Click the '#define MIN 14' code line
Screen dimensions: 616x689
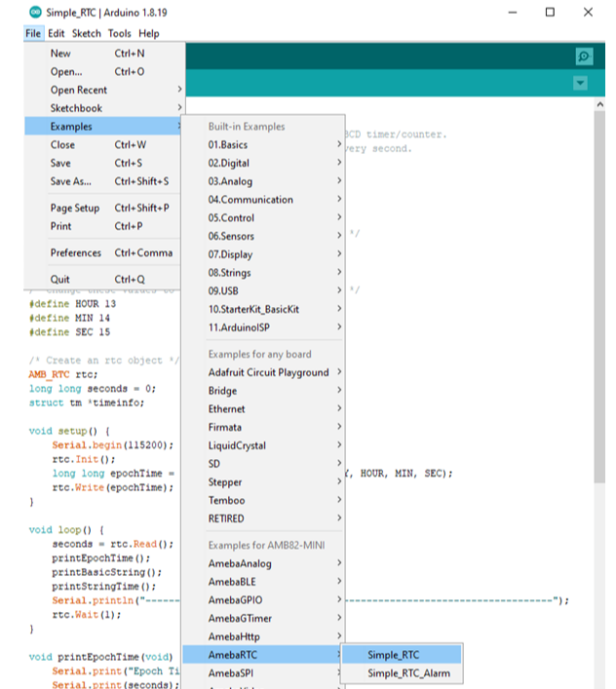click(69, 318)
